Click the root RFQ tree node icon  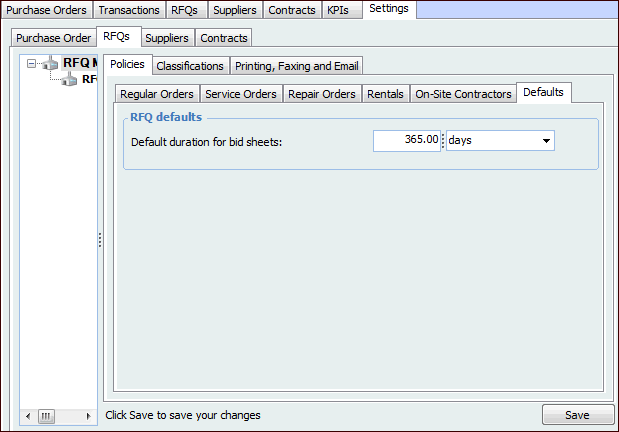50,63
